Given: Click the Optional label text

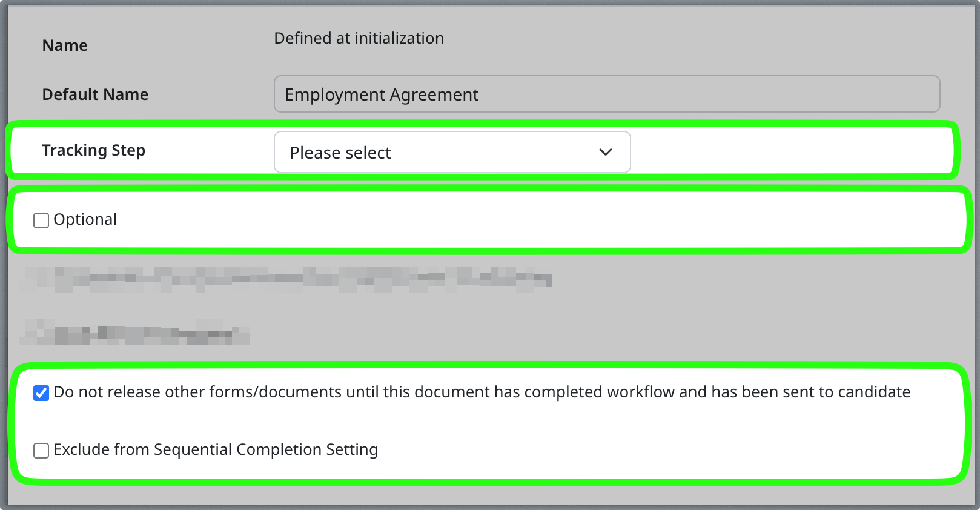Looking at the screenshot, I should pyautogui.click(x=85, y=219).
